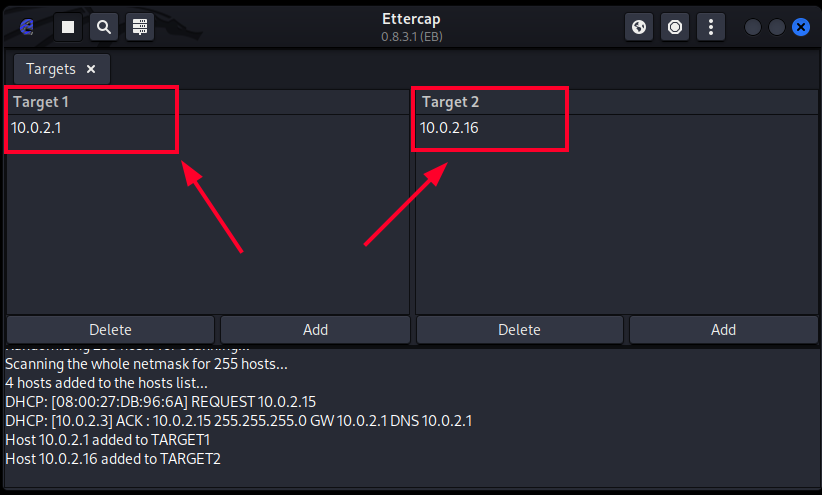Open the hosts list icon

pos(140,27)
